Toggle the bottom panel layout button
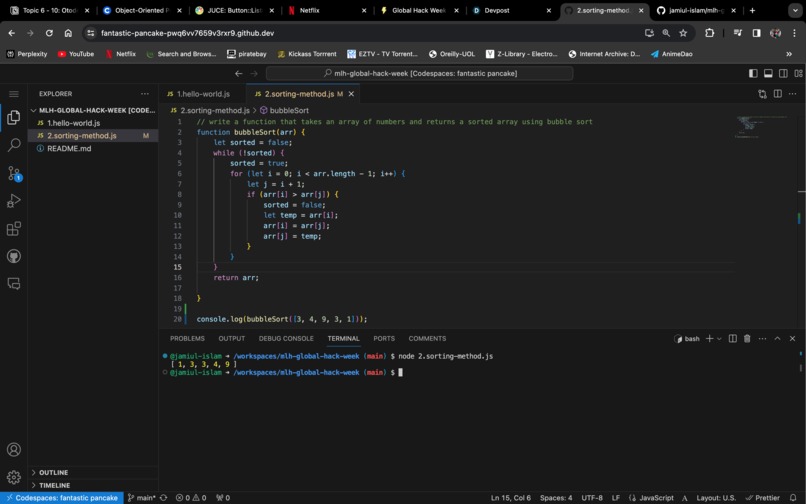806x504 pixels. pyautogui.click(x=768, y=74)
